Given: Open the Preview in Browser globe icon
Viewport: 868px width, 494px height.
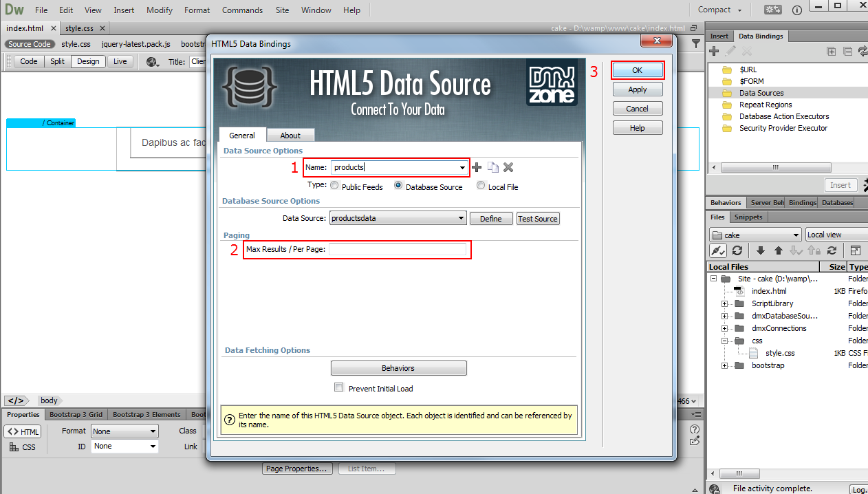Looking at the screenshot, I should tap(153, 61).
